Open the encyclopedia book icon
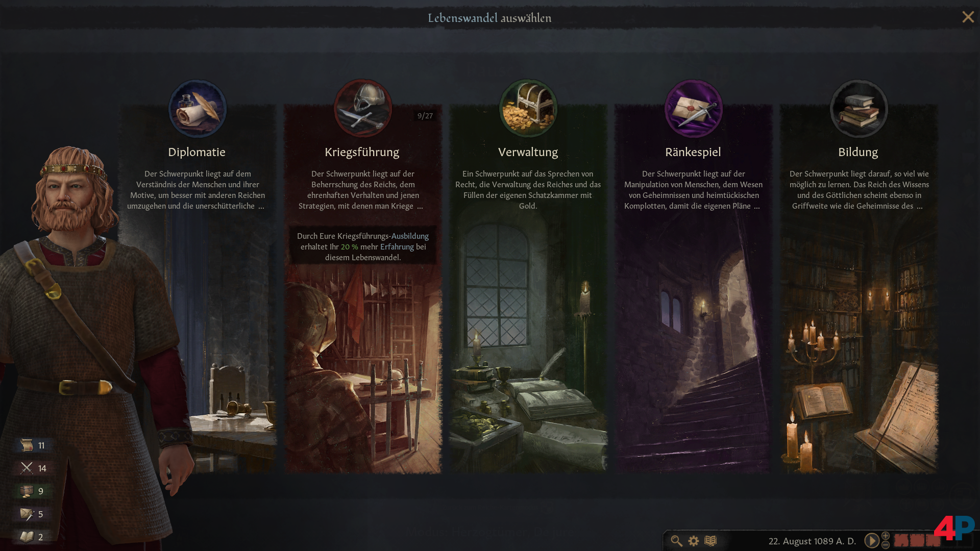The width and height of the screenshot is (980, 551). pos(710,541)
